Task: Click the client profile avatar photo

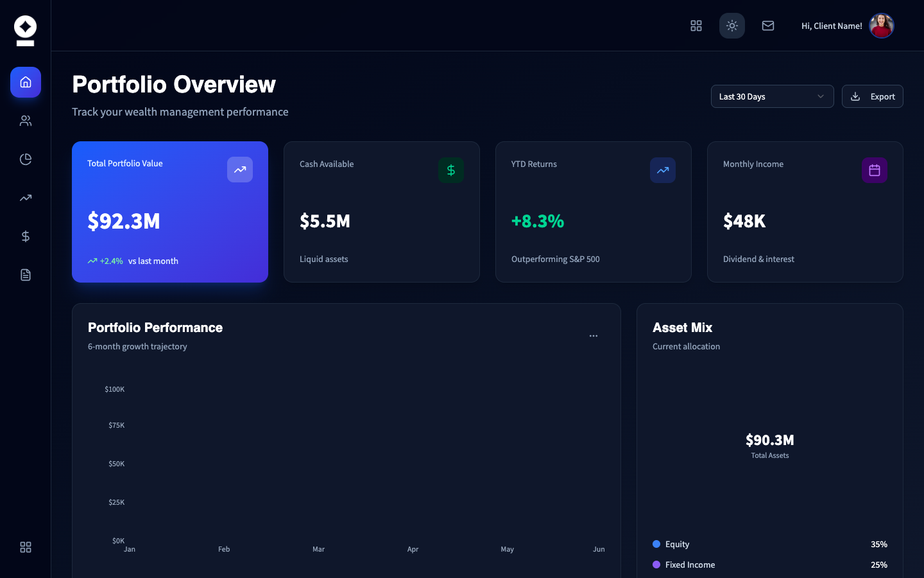Action: pos(881,26)
